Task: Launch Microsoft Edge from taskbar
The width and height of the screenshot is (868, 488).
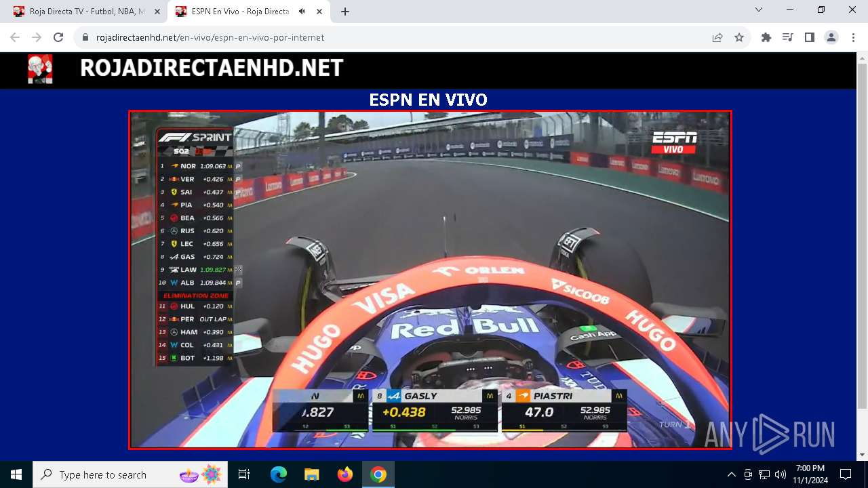Action: (x=279, y=474)
